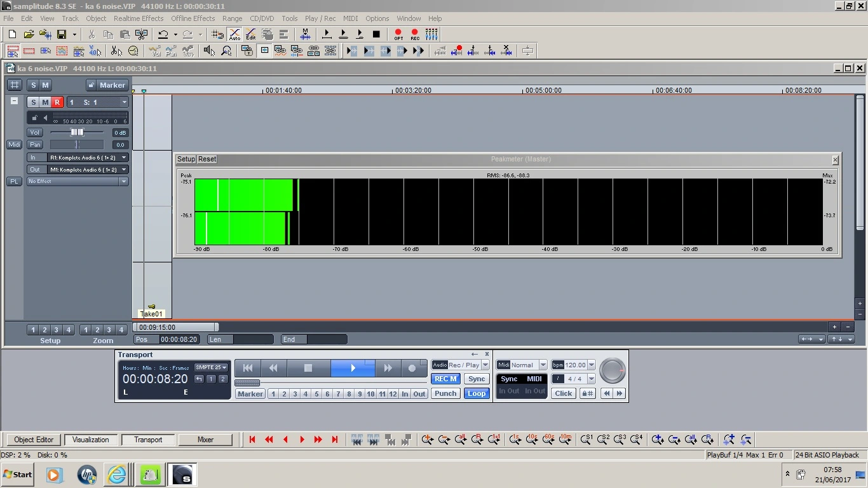
Task: Select the Vol curve mouse mode icon
Action: pos(155,51)
